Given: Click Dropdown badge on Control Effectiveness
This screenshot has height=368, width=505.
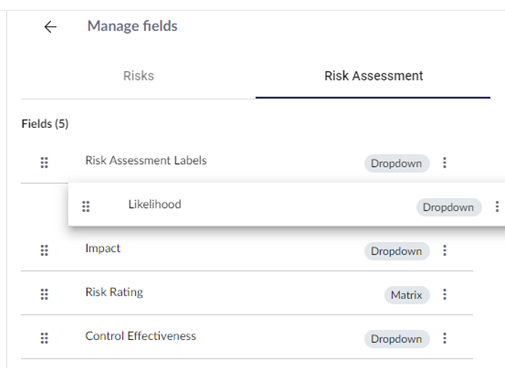Looking at the screenshot, I should [397, 339].
